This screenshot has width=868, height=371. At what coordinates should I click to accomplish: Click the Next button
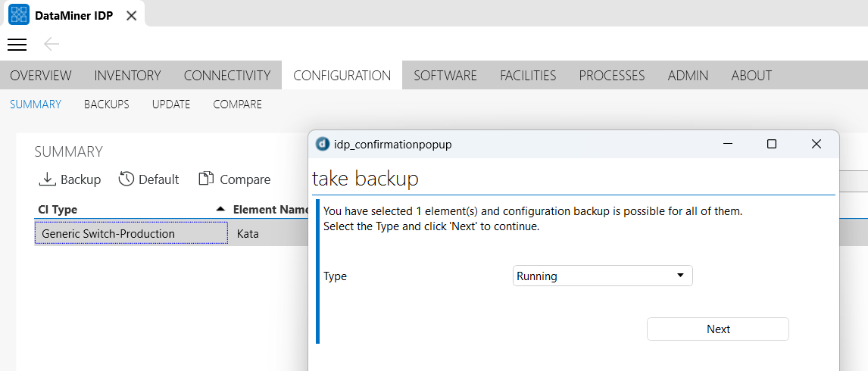point(718,329)
